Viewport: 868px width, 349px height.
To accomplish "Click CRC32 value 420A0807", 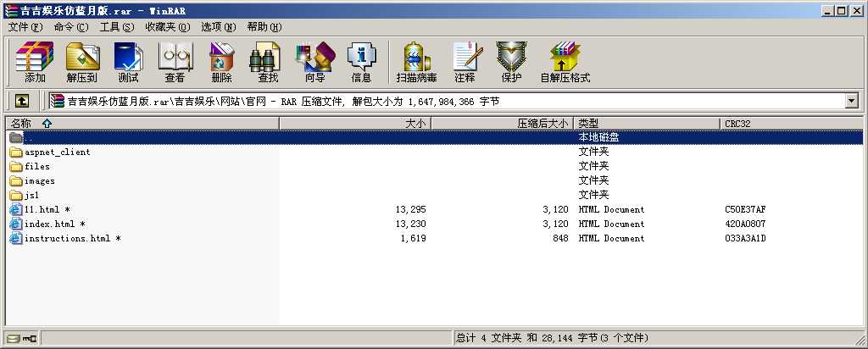I will tap(745, 224).
